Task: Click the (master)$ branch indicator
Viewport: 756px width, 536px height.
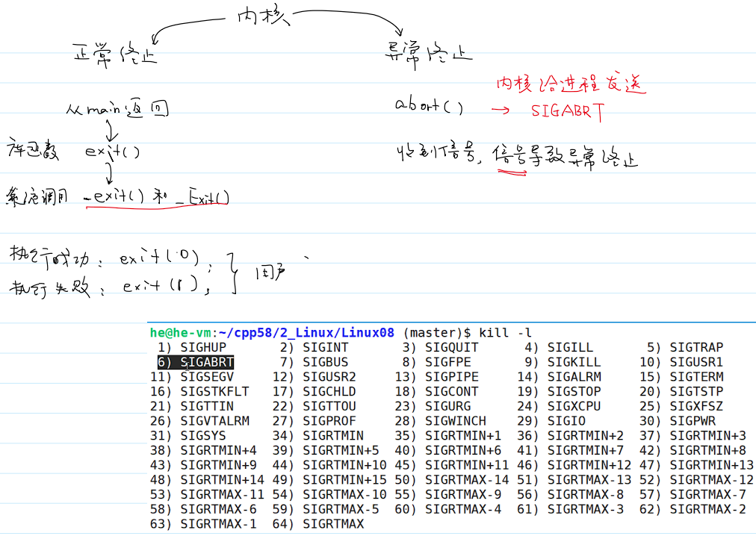Action: [x=437, y=333]
